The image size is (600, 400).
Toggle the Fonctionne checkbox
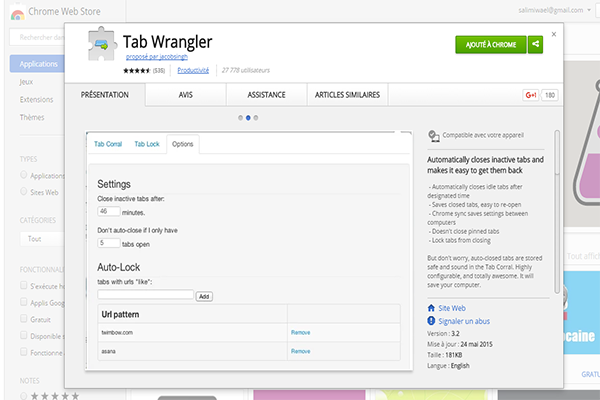tap(24, 351)
